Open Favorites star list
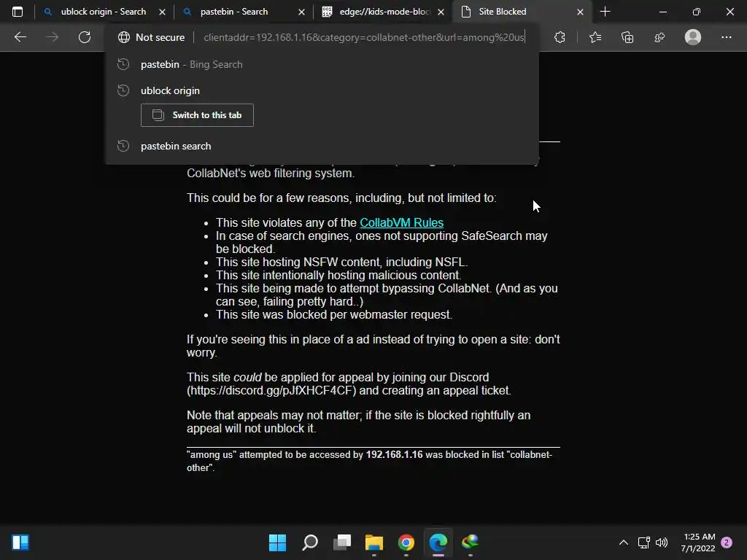Image resolution: width=747 pixels, height=560 pixels. click(x=595, y=37)
